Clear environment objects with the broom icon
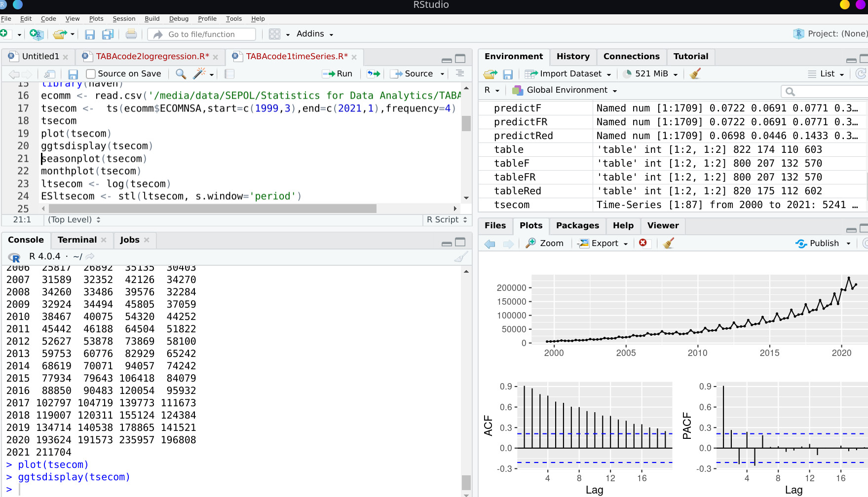This screenshot has width=868, height=497. [695, 73]
